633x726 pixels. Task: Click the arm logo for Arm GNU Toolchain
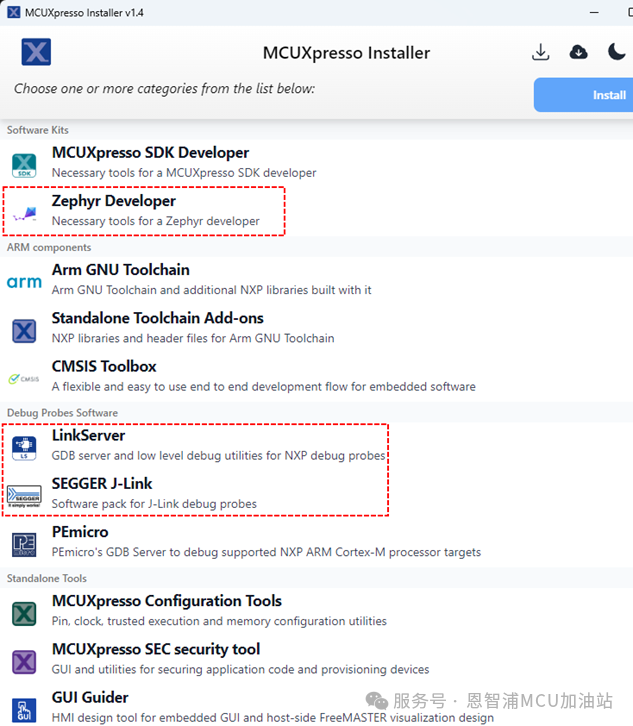[24, 282]
